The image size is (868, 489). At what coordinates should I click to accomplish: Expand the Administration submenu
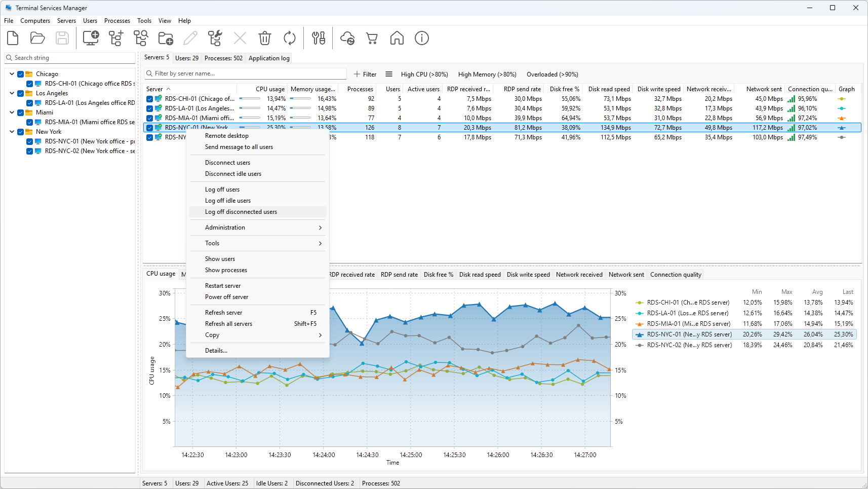(257, 228)
